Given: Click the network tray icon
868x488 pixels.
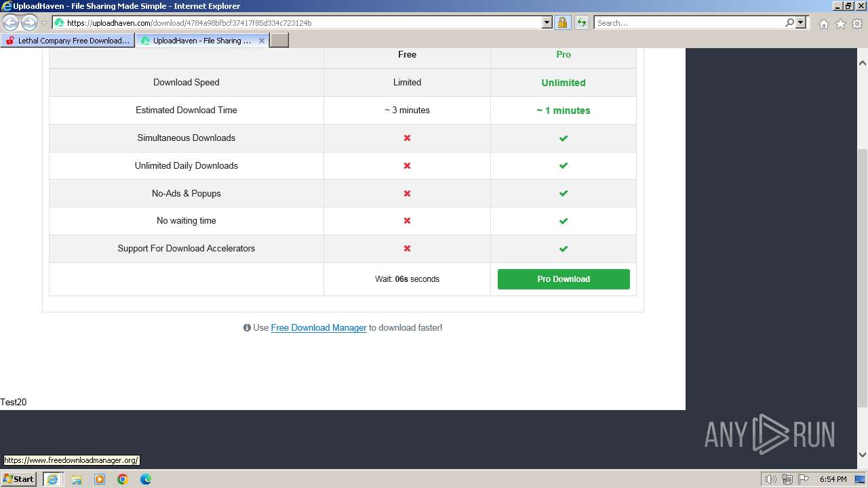Looking at the screenshot, I should (x=787, y=479).
